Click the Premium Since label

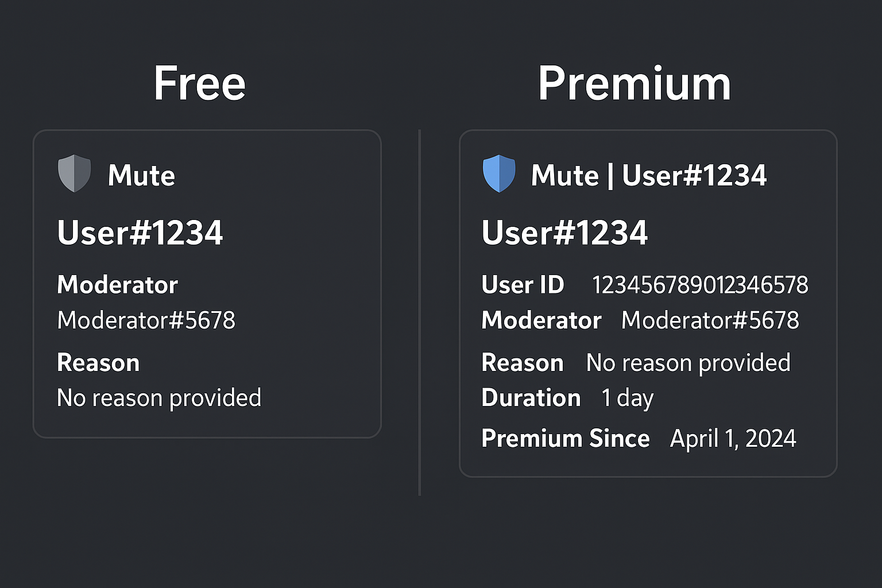tap(566, 439)
